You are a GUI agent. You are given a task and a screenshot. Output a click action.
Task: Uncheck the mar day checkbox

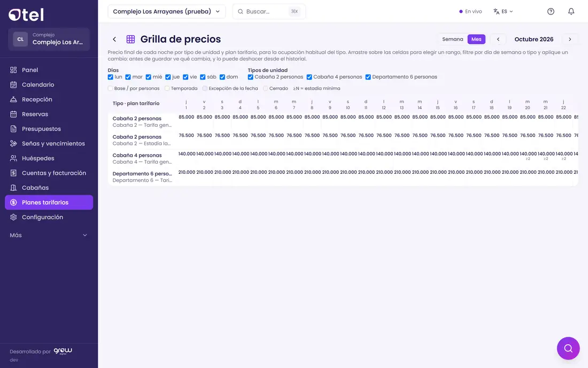click(x=128, y=77)
